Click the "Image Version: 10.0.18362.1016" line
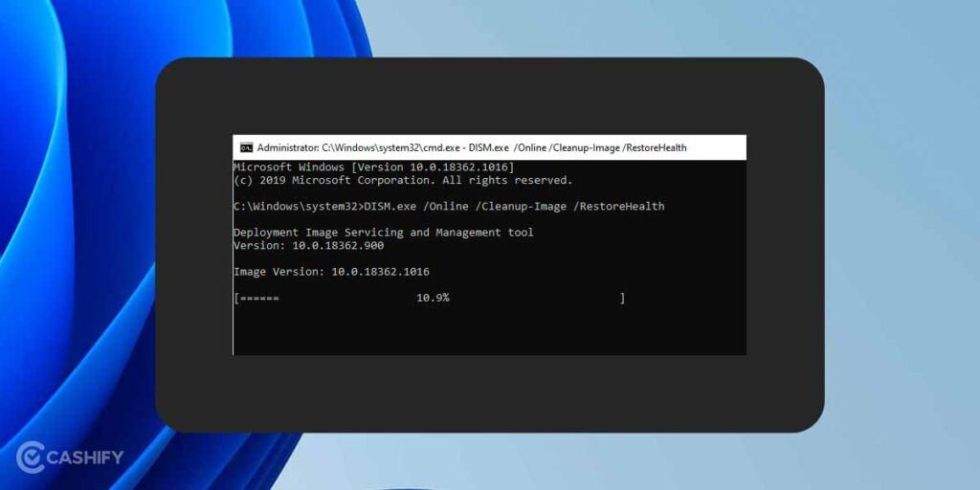 (331, 272)
